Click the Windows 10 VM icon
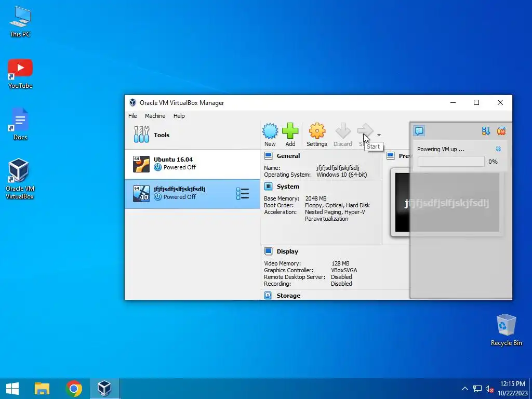This screenshot has width=532, height=399. (141, 193)
